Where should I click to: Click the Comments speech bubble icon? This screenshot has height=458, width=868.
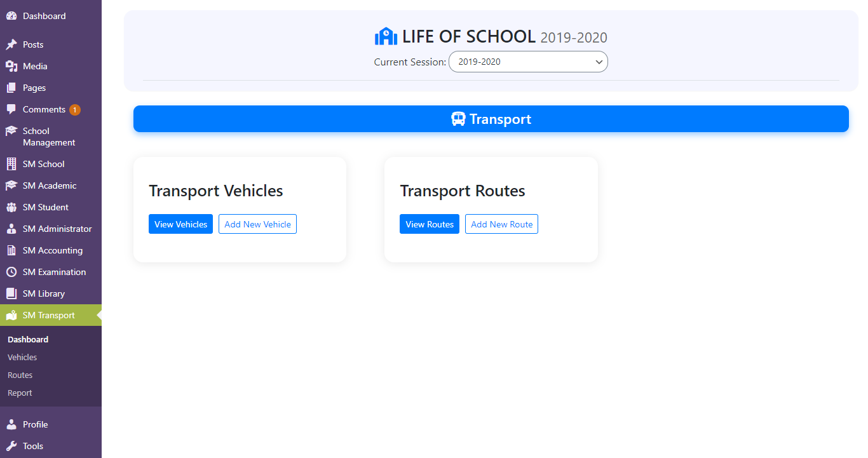tap(11, 109)
